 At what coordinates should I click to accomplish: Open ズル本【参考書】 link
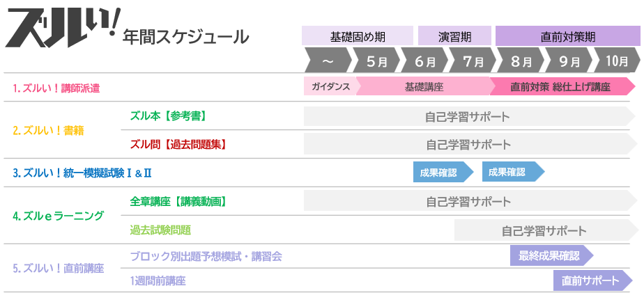click(x=168, y=116)
